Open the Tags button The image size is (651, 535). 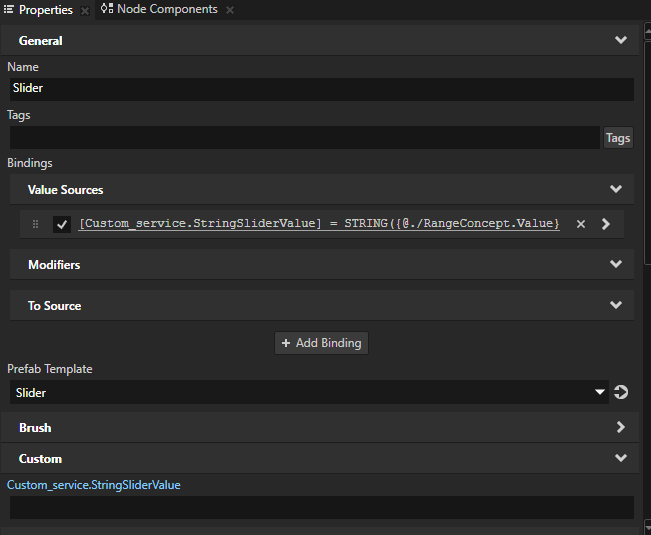tap(618, 138)
